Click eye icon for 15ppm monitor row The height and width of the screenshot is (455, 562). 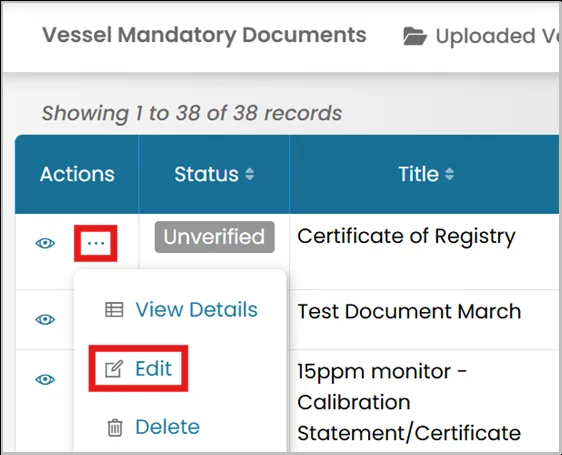point(45,379)
